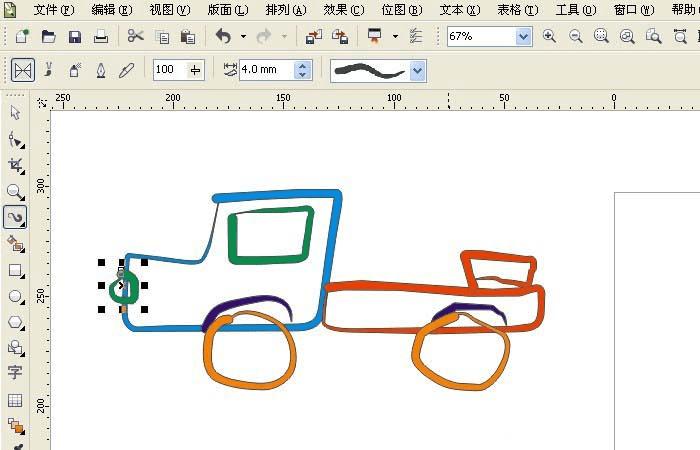Select the Table tool
Image resolution: width=700 pixels, height=450 pixels.
[x=15, y=400]
